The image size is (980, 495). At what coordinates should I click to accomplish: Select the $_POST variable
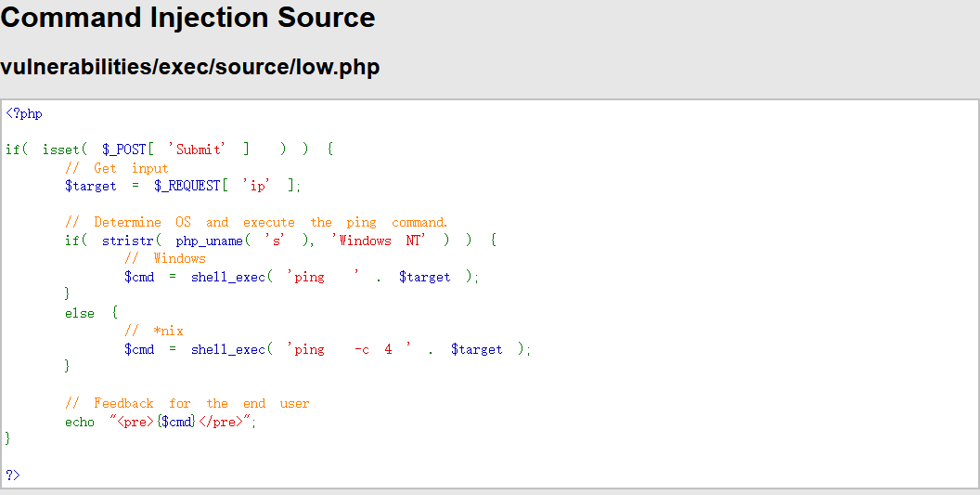[x=124, y=150]
